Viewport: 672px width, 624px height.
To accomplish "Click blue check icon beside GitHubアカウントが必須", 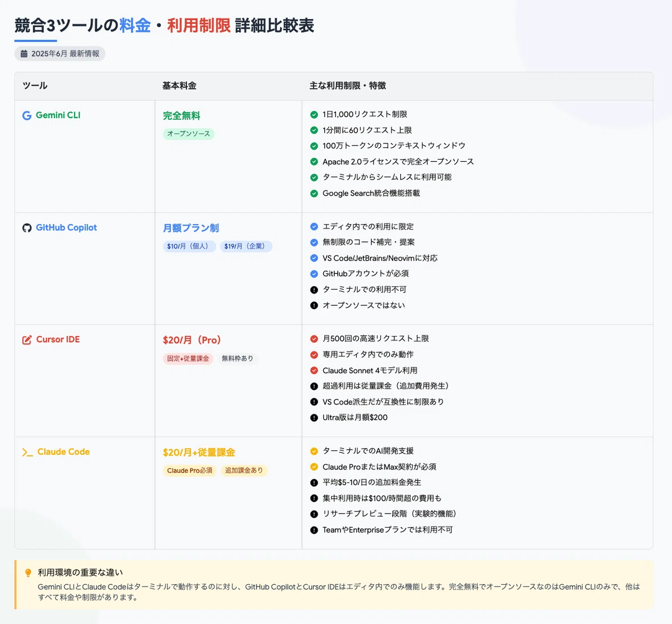I will click(314, 274).
